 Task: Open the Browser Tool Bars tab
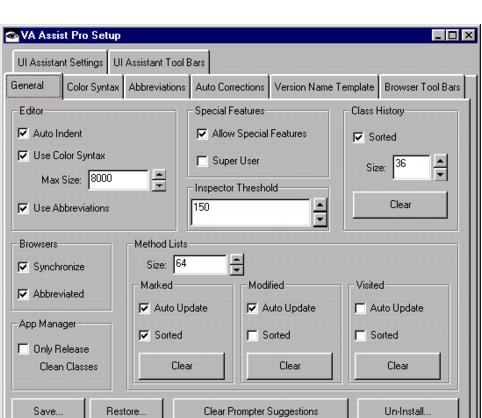pos(422,87)
